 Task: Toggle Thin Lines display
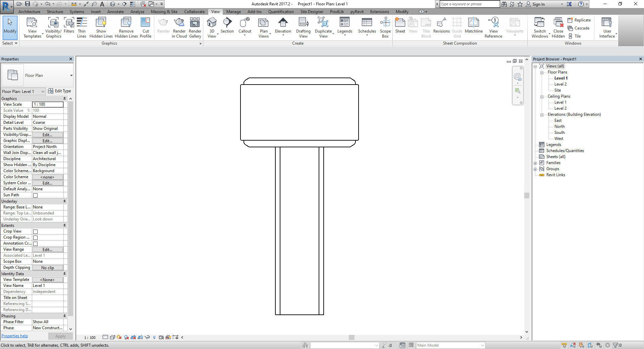[82, 27]
